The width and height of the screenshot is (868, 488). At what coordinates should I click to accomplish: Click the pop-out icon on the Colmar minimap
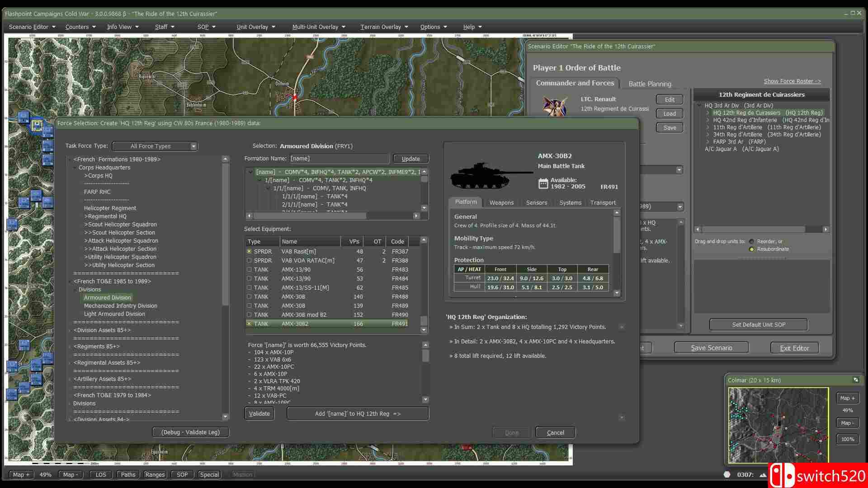(x=855, y=380)
